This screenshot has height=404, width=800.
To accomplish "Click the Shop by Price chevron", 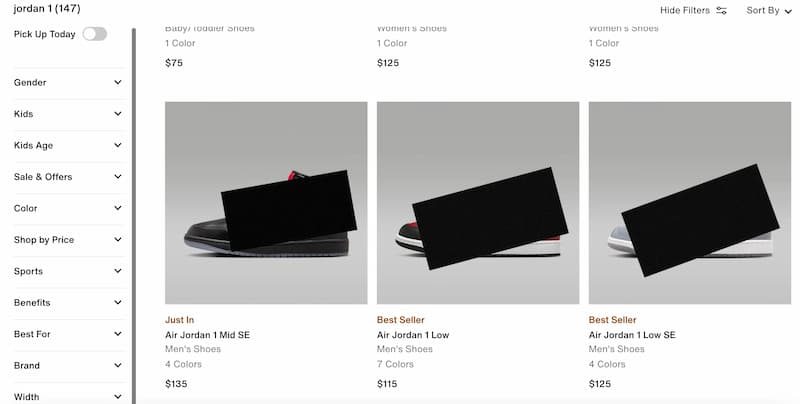I will [118, 240].
